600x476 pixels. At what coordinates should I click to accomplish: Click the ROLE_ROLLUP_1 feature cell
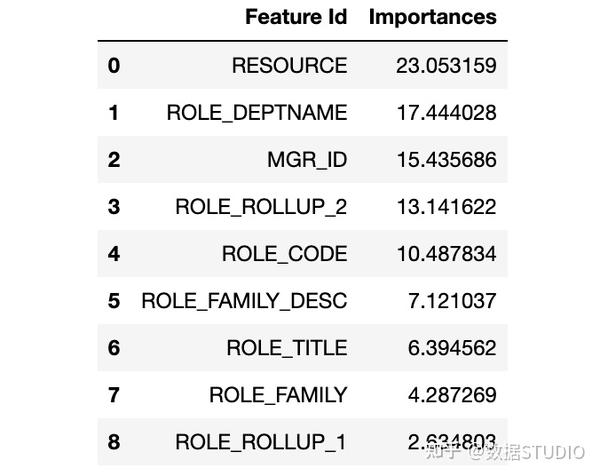(261, 442)
